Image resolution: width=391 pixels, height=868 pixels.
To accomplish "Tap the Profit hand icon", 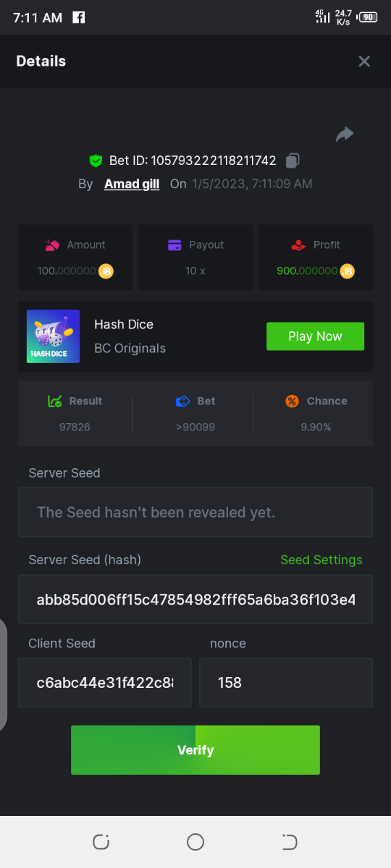I will tap(298, 245).
